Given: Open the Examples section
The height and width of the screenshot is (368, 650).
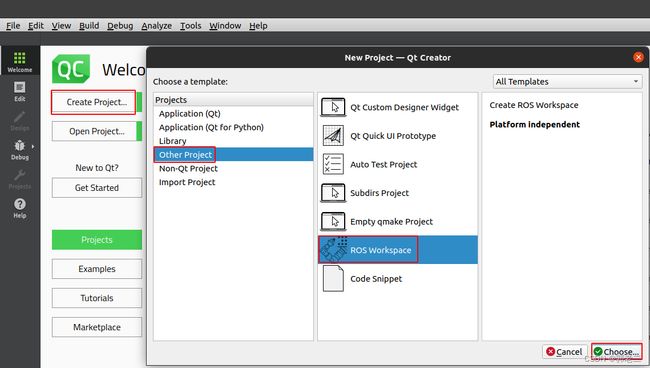Looking at the screenshot, I should pyautogui.click(x=97, y=269).
